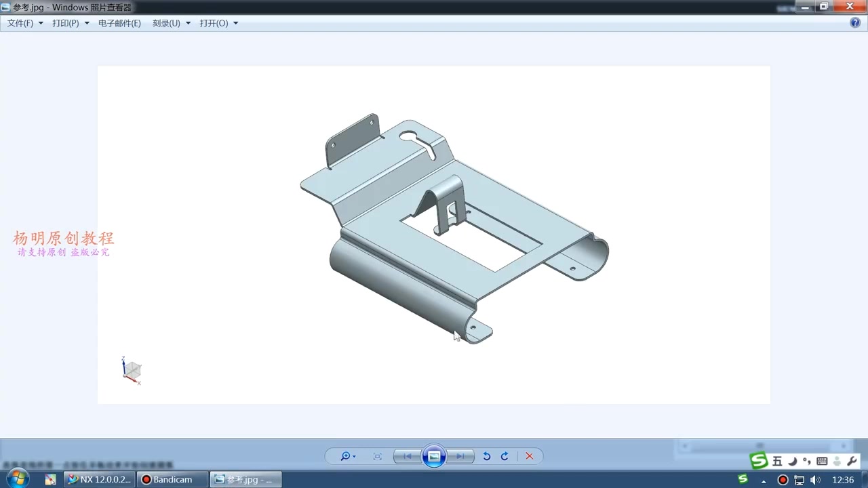Open the IME wrench settings icon
The width and height of the screenshot is (868, 488).
pyautogui.click(x=852, y=462)
